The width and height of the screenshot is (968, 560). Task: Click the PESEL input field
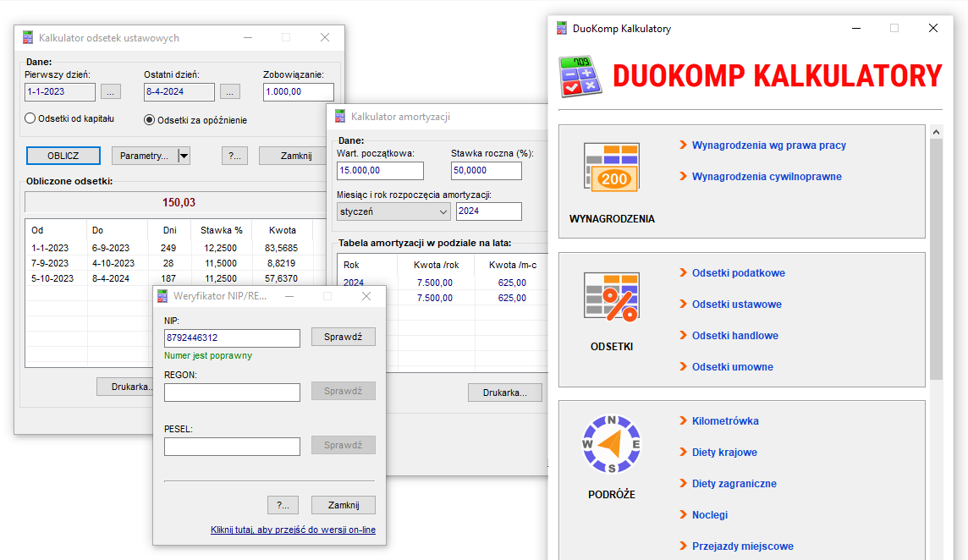tap(232, 447)
